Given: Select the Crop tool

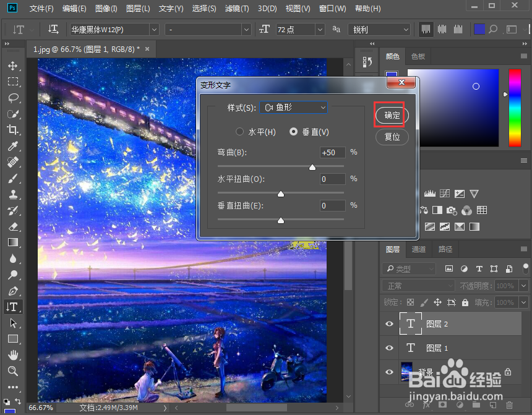Looking at the screenshot, I should 13,130.
